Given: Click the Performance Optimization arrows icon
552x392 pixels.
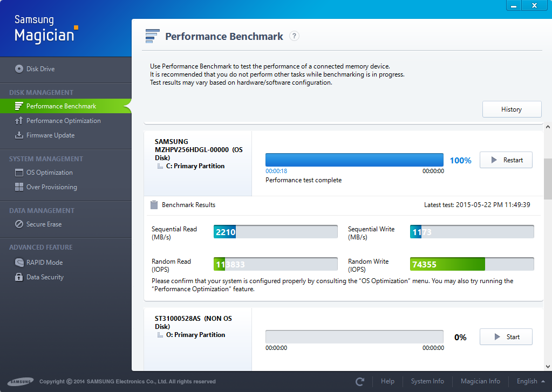Looking at the screenshot, I should (x=19, y=121).
